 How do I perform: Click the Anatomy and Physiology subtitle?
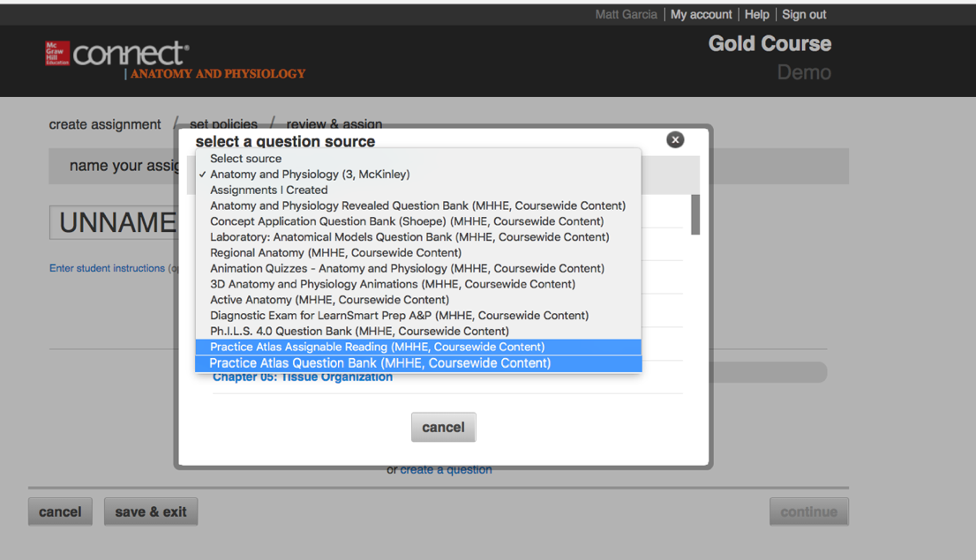pos(218,74)
